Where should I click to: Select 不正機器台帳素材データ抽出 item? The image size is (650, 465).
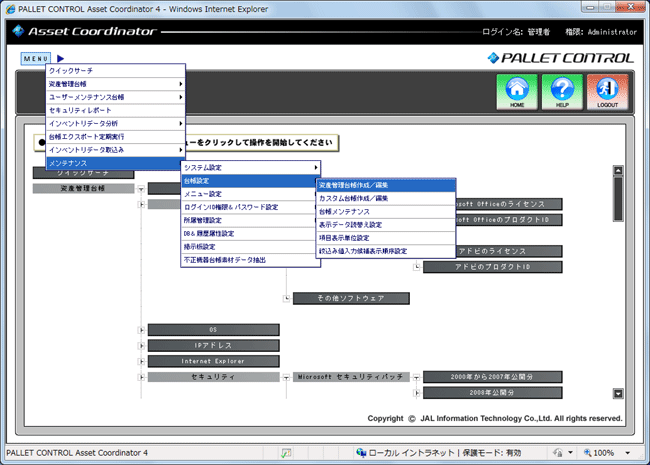tap(250, 260)
